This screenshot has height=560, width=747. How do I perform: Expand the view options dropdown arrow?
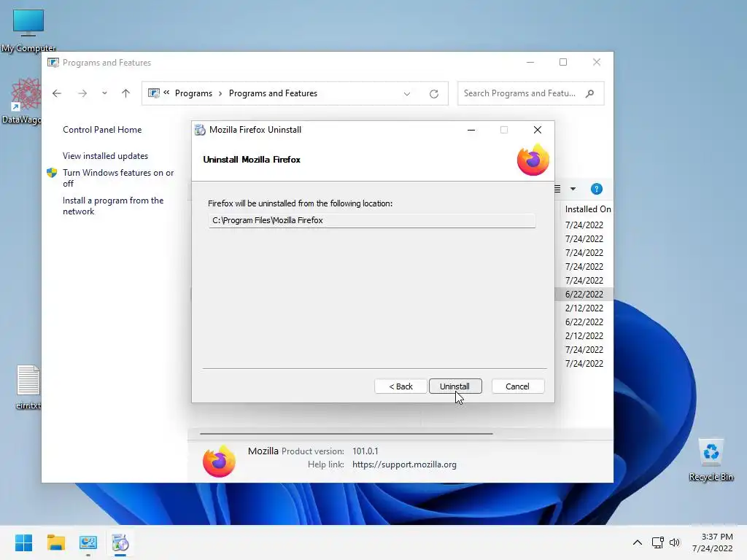tap(573, 189)
